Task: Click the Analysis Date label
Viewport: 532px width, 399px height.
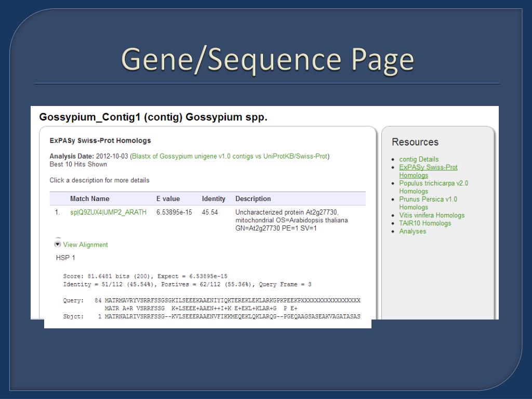Action: [72, 156]
